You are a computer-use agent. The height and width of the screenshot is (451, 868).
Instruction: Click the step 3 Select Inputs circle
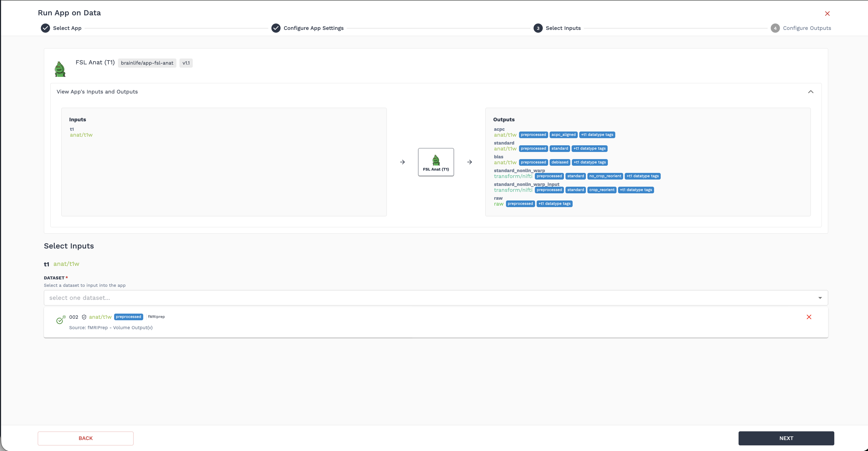538,28
